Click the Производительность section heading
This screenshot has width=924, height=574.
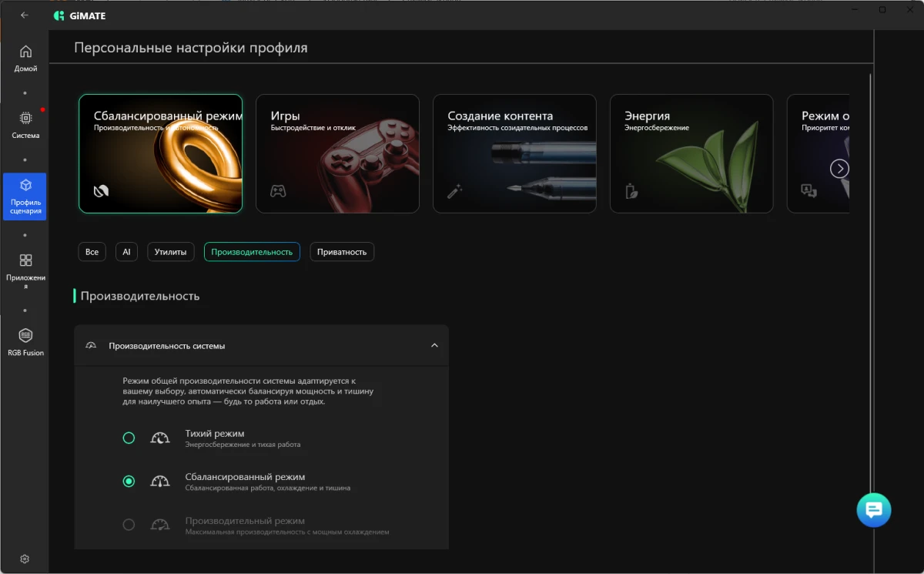click(x=140, y=296)
